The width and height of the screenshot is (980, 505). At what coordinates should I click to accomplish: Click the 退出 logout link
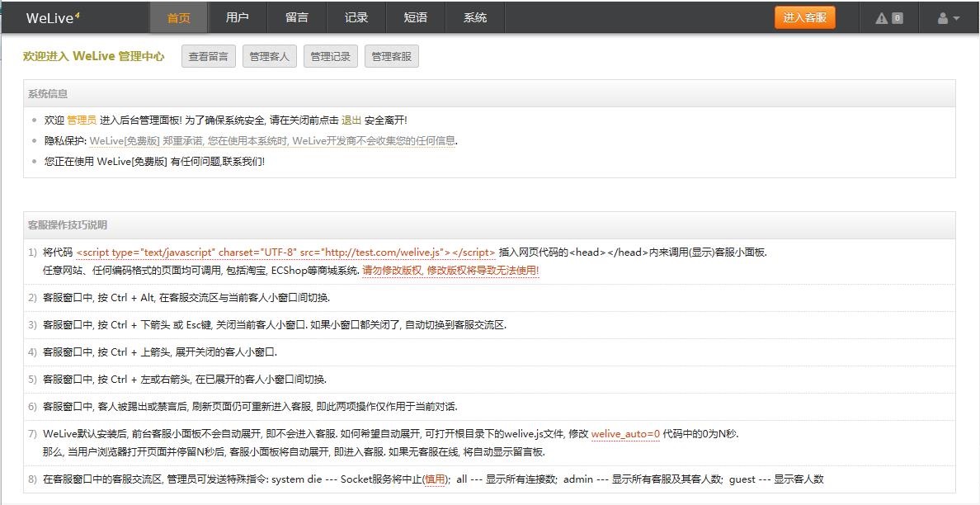tap(351, 120)
